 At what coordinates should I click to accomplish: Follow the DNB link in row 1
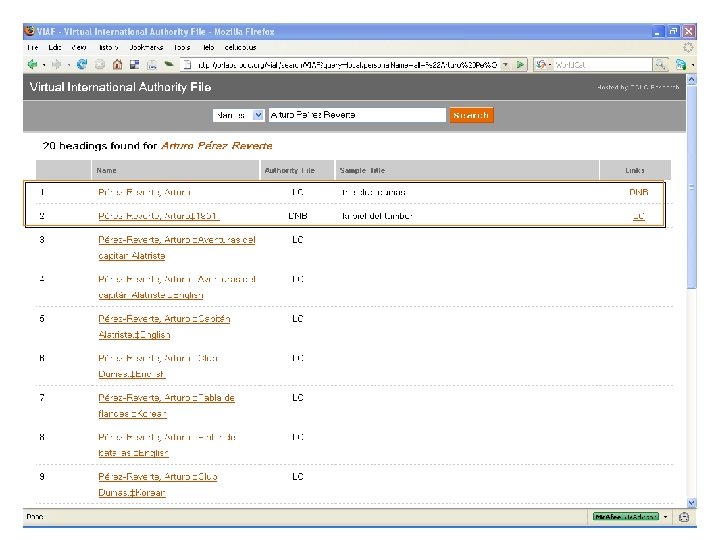click(639, 192)
